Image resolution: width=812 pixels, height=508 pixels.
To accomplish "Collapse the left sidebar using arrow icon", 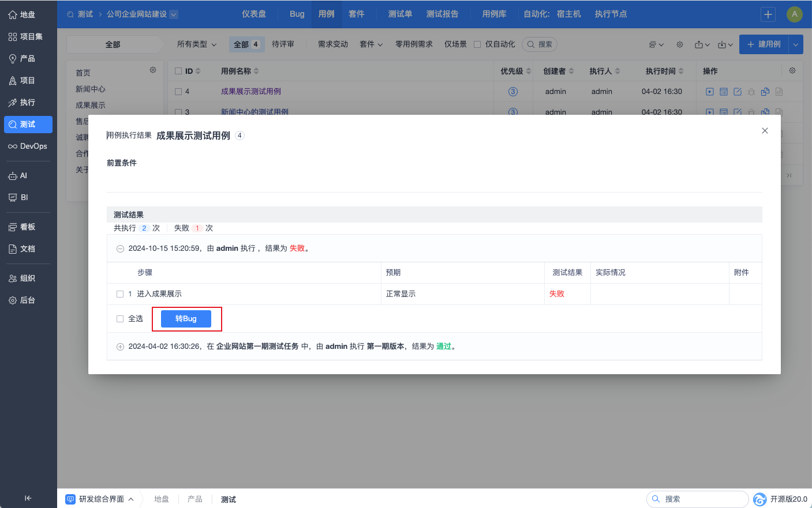I will pos(28,498).
